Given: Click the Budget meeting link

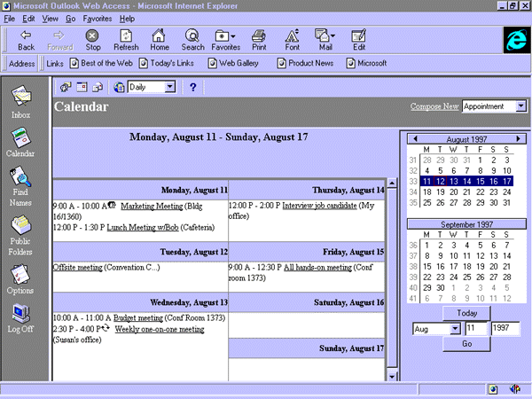Looking at the screenshot, I should (137, 317).
